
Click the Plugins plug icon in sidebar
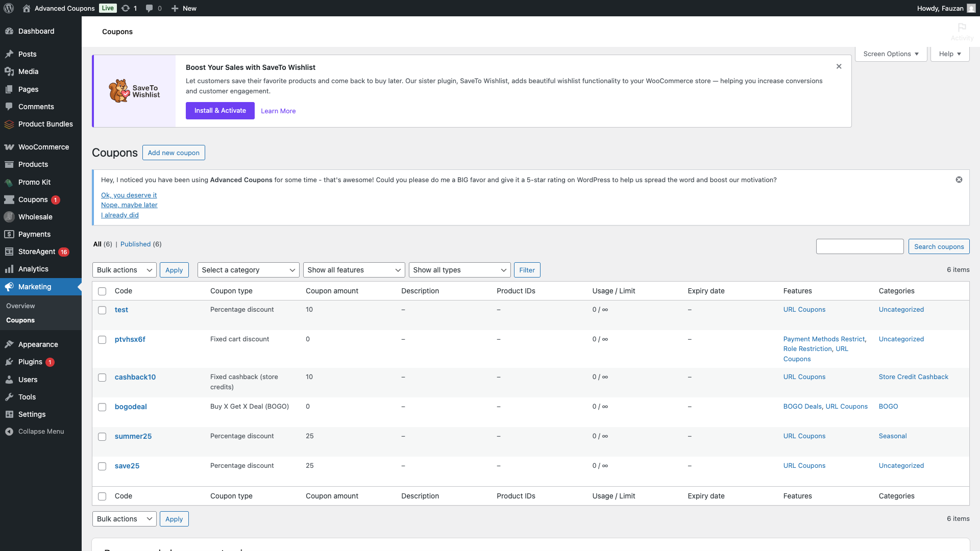(x=9, y=362)
